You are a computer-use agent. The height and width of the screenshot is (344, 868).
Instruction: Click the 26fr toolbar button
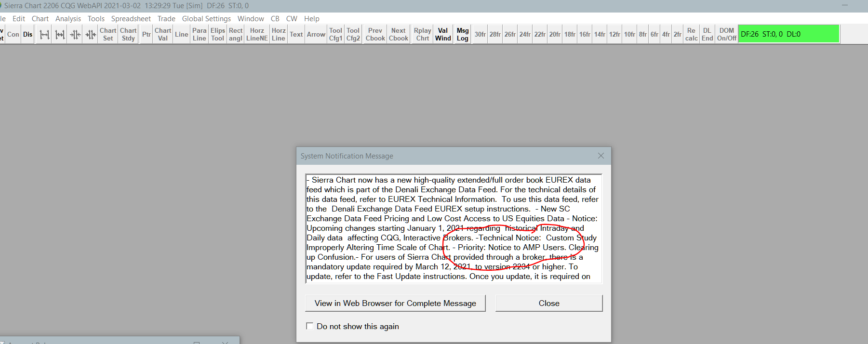(x=510, y=34)
